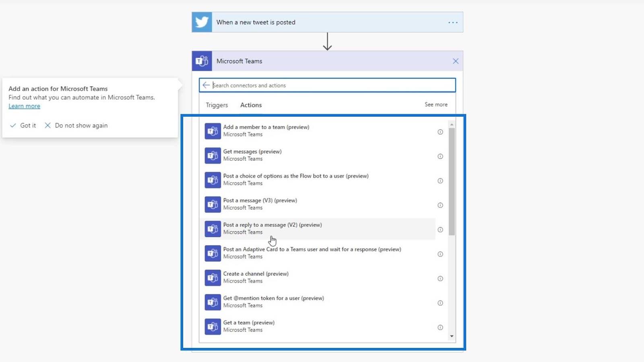Click the scrollbar down arrow in actions list

tap(452, 336)
